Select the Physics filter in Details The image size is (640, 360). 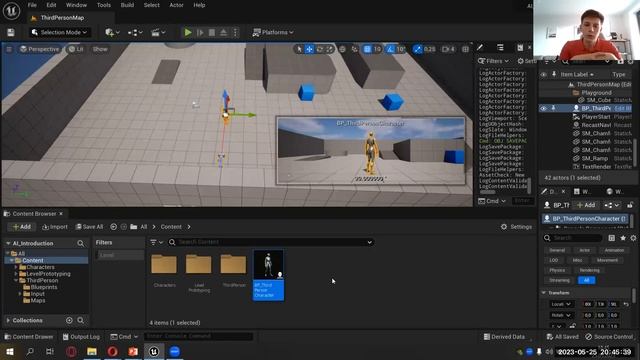click(557, 270)
